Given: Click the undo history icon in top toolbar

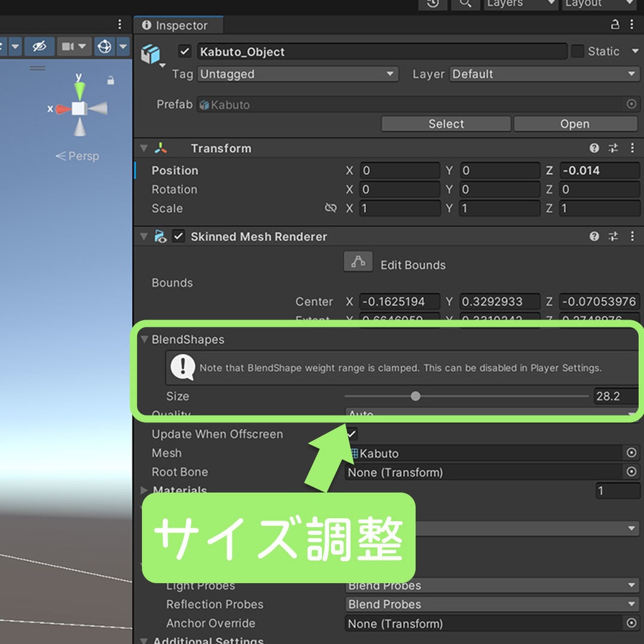Looking at the screenshot, I should pyautogui.click(x=433, y=4).
